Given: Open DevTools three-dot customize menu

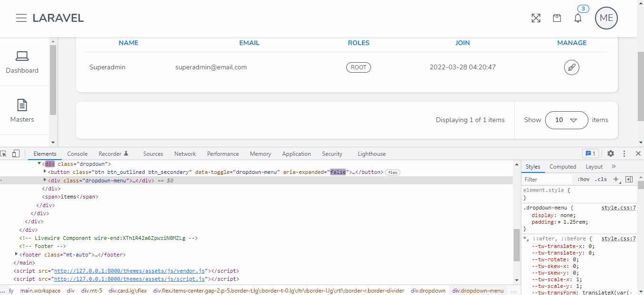Looking at the screenshot, I should (x=624, y=153).
